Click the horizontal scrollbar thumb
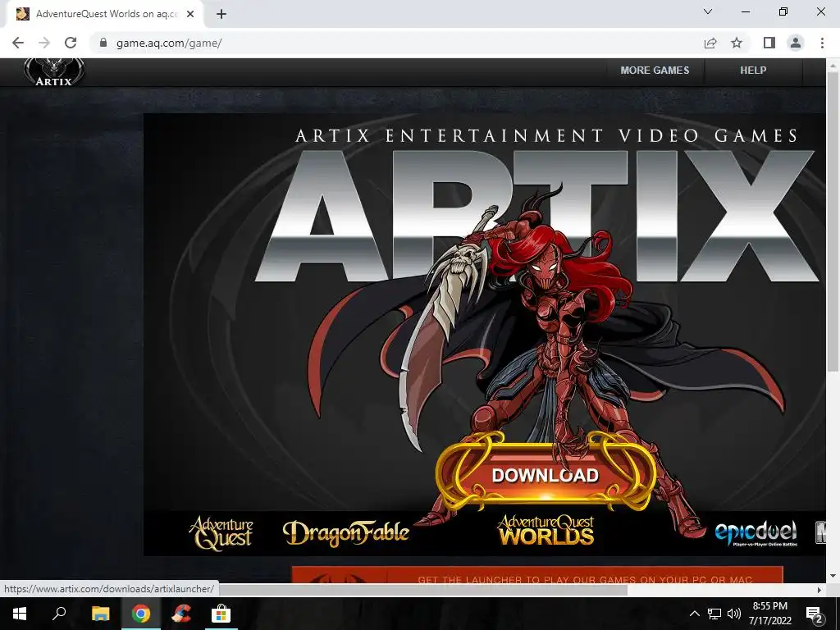The image size is (840, 630). tap(423, 590)
